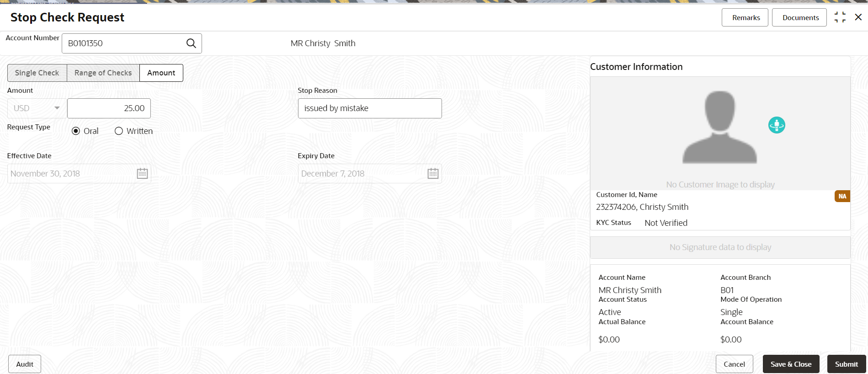Submit the stop check request
This screenshot has height=374, width=868.
(846, 364)
